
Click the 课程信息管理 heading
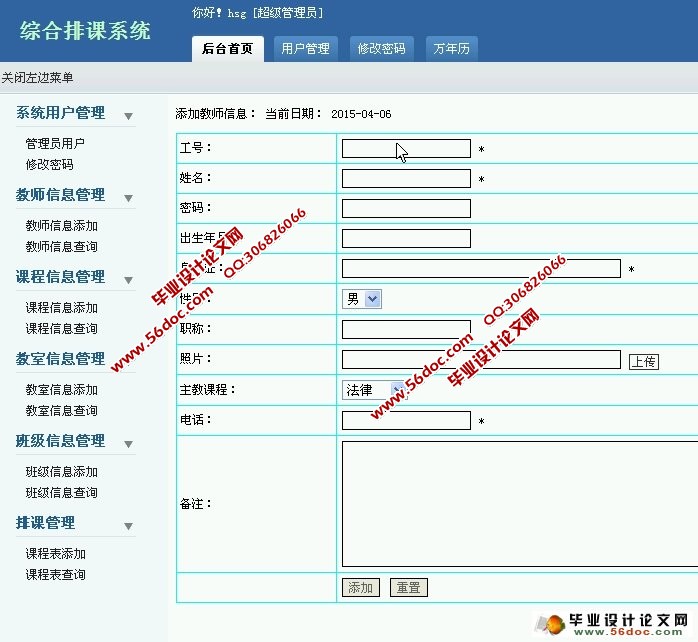pyautogui.click(x=61, y=276)
